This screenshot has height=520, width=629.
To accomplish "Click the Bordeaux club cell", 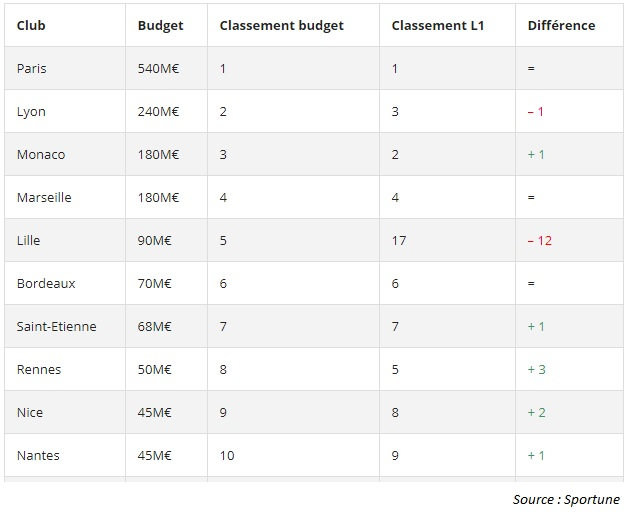I will click(x=46, y=284).
